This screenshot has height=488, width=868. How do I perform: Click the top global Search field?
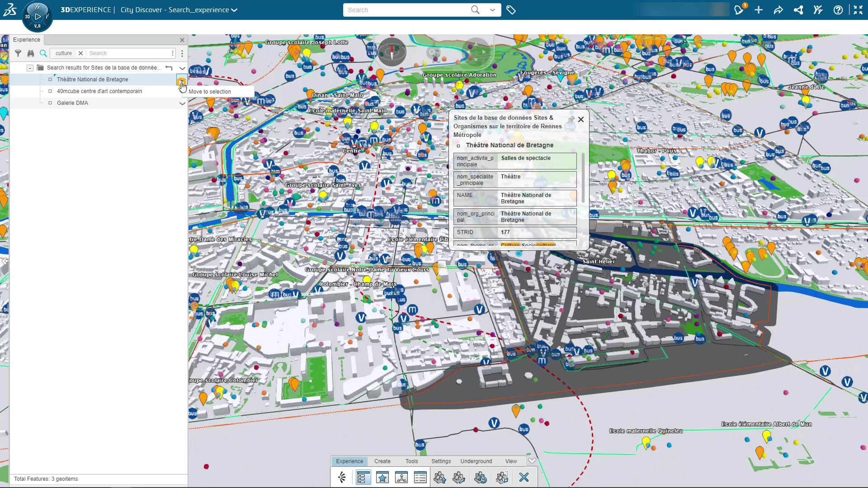(407, 10)
